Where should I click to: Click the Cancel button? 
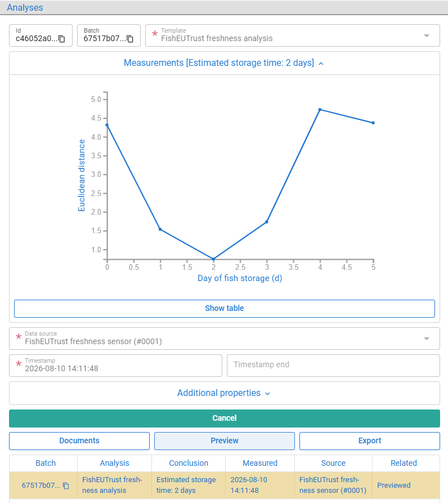pyautogui.click(x=225, y=418)
